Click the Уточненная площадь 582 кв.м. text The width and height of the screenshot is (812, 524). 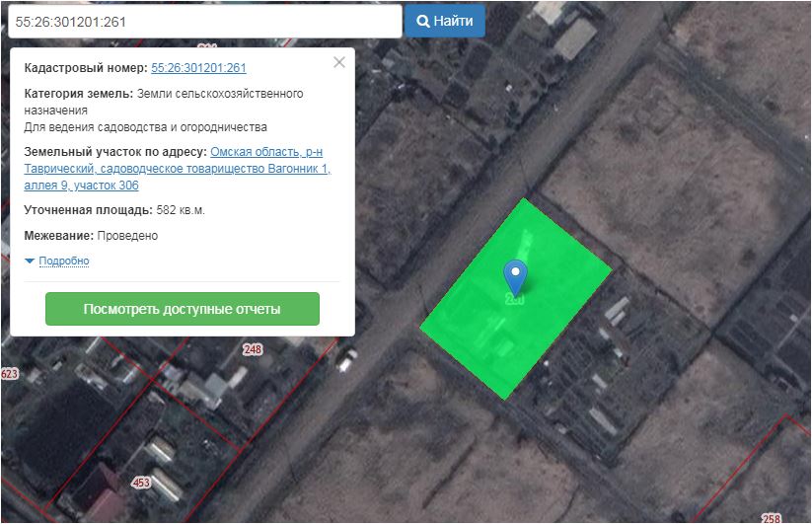(114, 210)
